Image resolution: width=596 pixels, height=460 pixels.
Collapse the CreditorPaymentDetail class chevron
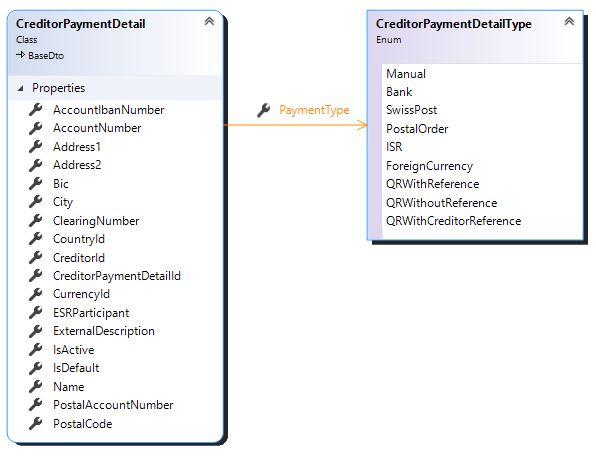pyautogui.click(x=209, y=21)
